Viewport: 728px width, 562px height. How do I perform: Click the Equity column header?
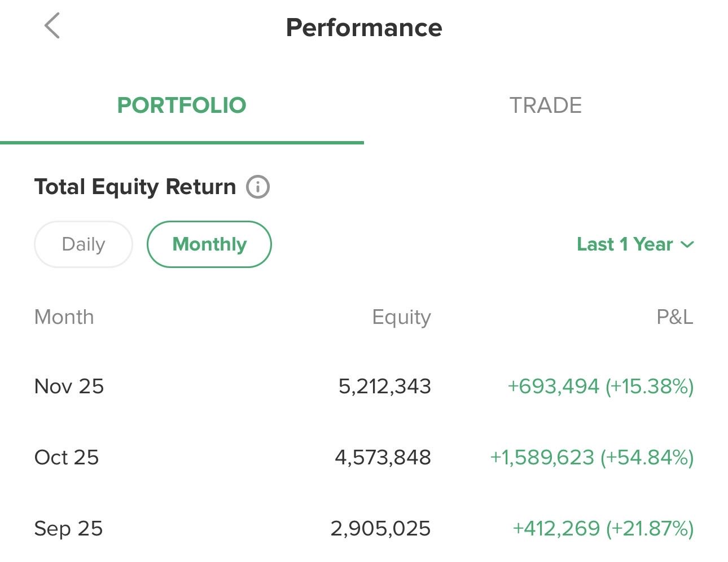tap(401, 317)
